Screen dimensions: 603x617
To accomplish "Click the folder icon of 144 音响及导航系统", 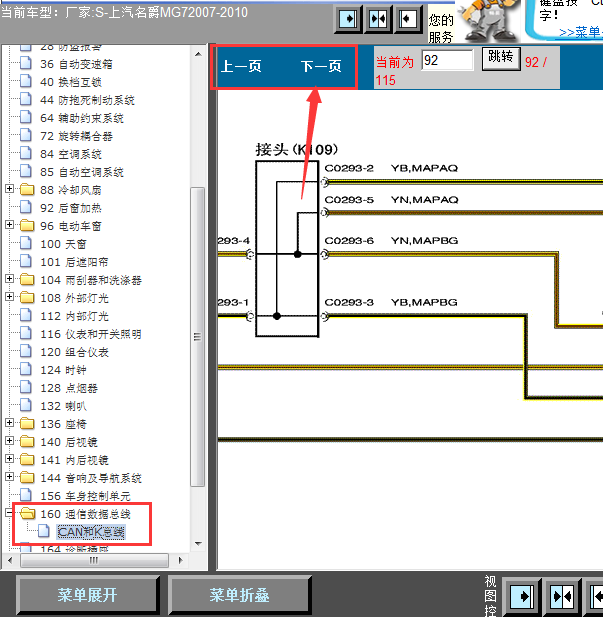I will pyautogui.click(x=27, y=477).
